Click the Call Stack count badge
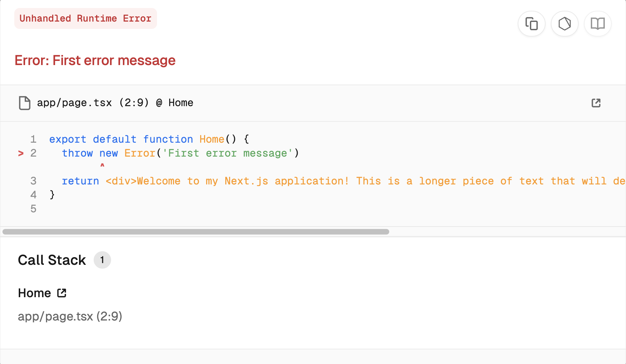The height and width of the screenshot is (364, 626). [x=102, y=260]
